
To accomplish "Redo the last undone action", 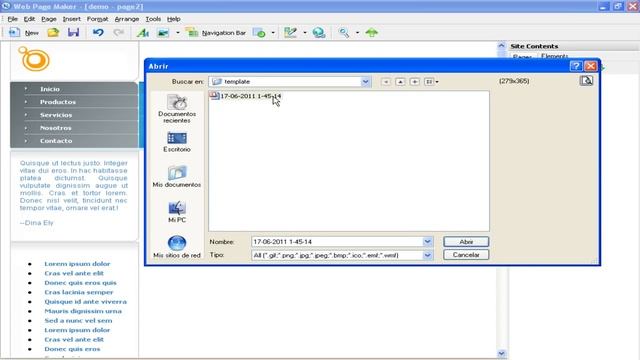I will [x=119, y=33].
